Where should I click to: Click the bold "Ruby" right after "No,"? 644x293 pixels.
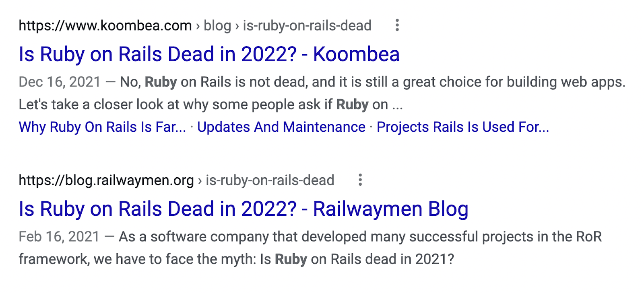[161, 82]
